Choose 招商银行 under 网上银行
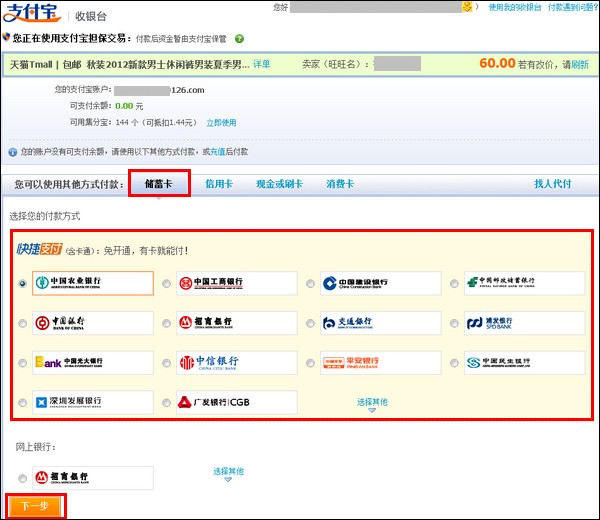 (93, 477)
